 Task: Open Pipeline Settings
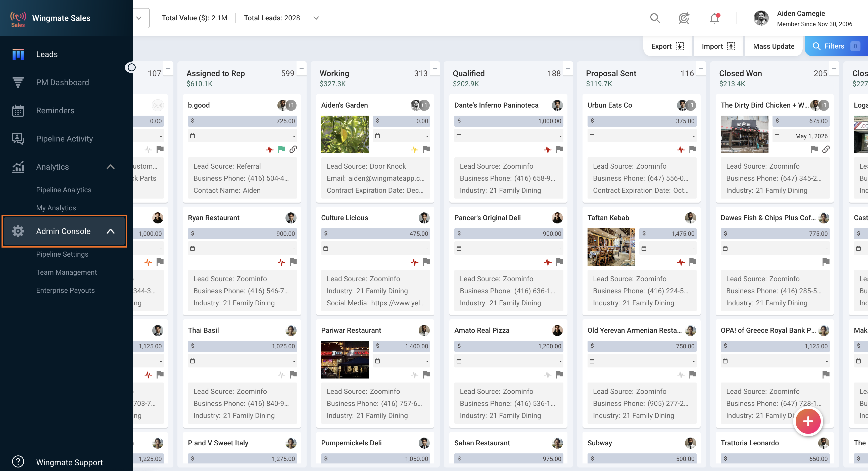62,254
